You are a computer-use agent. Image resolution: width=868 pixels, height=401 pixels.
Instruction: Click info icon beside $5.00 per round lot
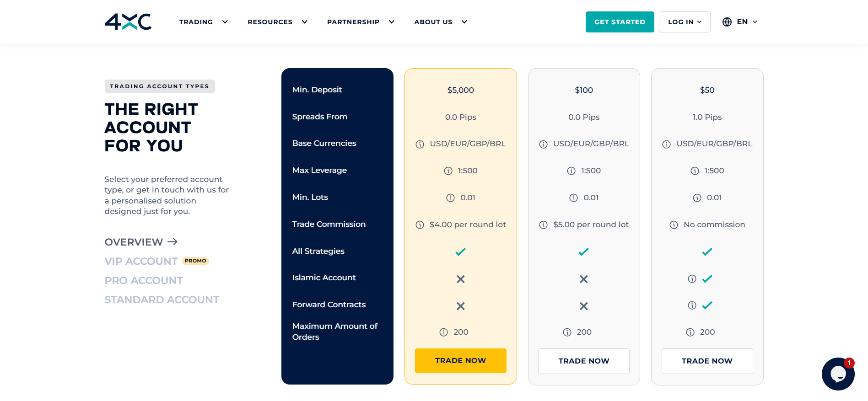point(543,225)
